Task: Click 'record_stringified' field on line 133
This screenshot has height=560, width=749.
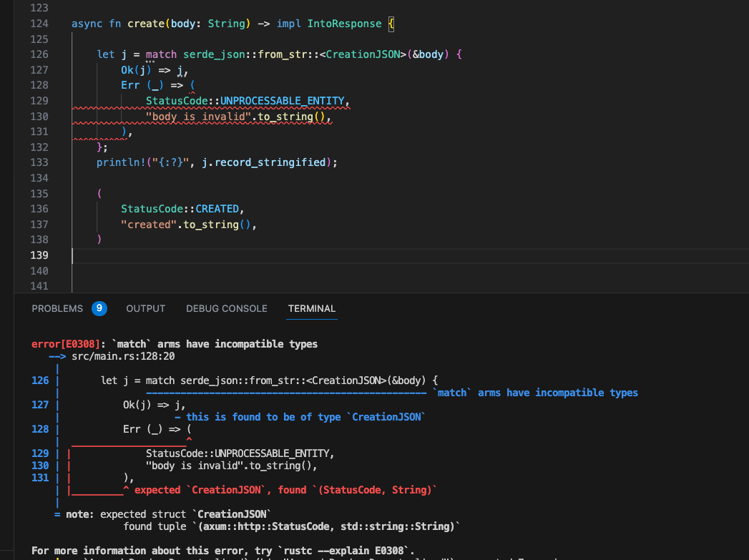Action: tap(270, 162)
